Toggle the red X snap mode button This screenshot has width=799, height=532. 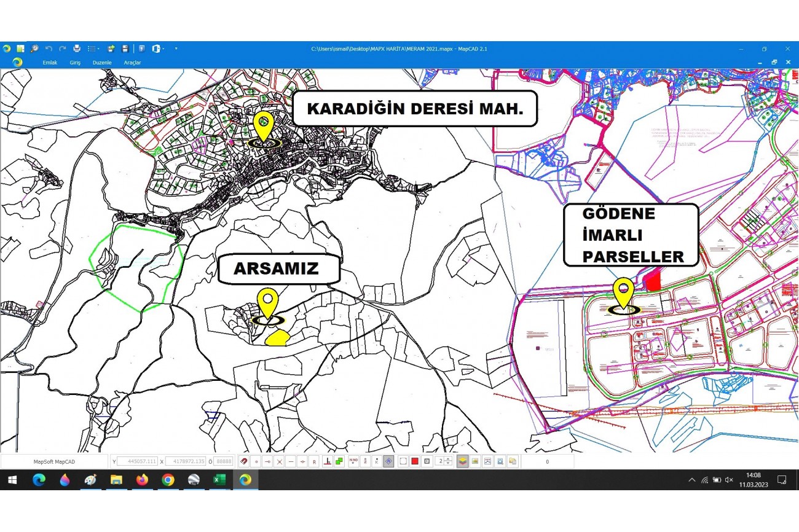pos(279,461)
